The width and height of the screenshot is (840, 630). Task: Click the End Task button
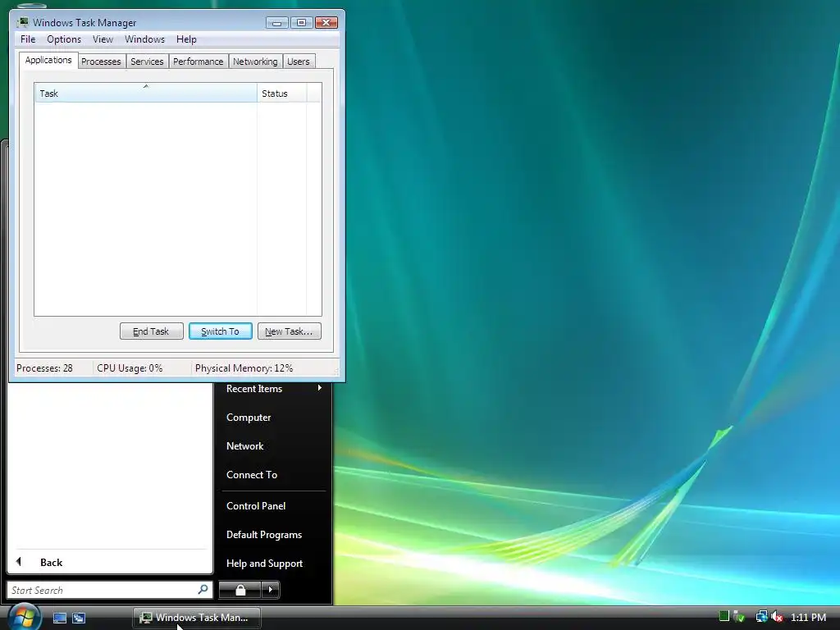click(151, 331)
